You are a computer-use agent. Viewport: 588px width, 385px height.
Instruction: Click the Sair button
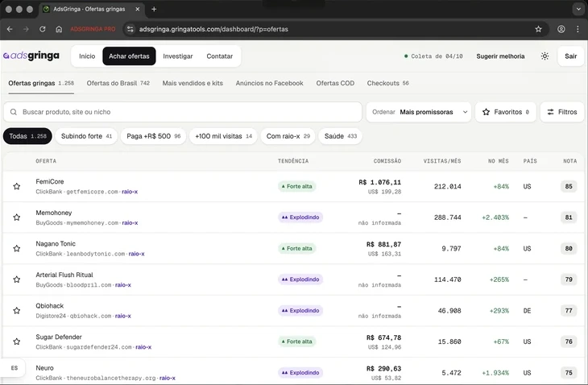[571, 56]
